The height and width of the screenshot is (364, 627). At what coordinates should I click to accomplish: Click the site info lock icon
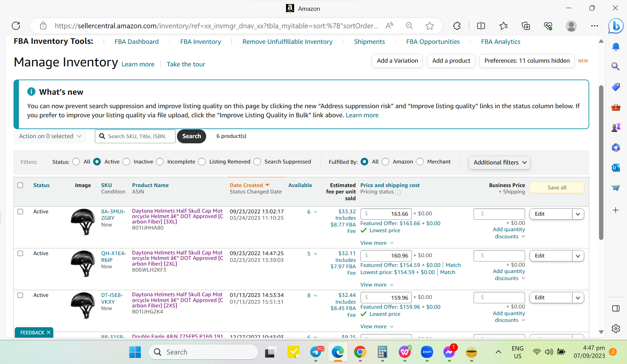click(43, 26)
